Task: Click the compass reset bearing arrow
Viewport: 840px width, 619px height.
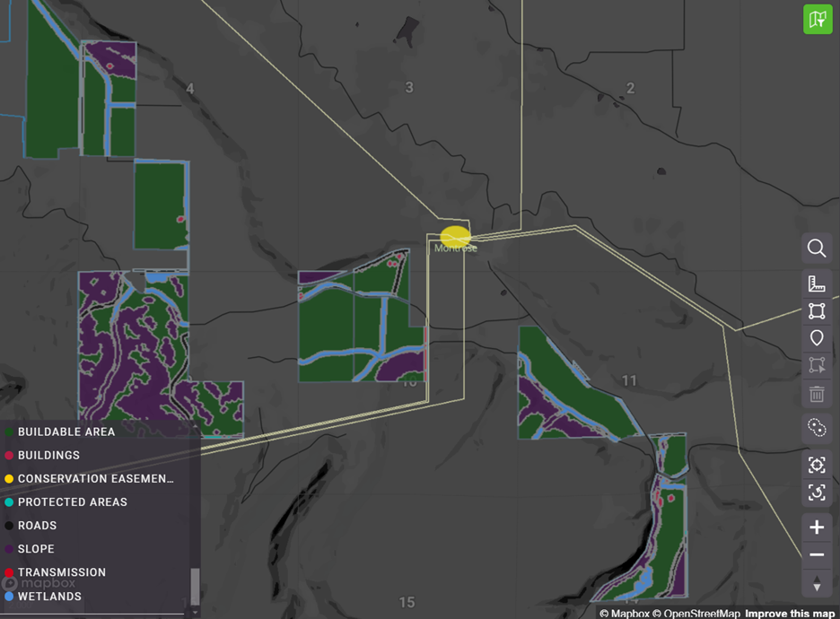Action: click(x=817, y=585)
